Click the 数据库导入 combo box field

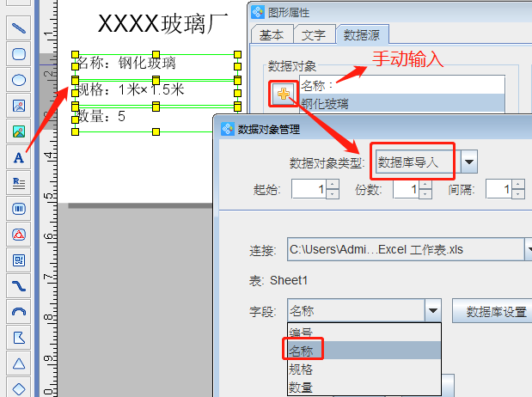tap(418, 162)
